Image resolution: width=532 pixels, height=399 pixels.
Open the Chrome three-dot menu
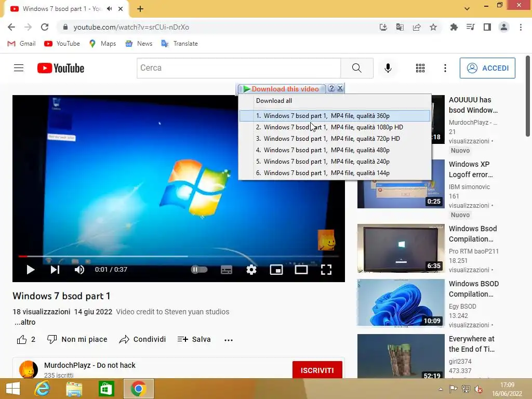pos(521,27)
